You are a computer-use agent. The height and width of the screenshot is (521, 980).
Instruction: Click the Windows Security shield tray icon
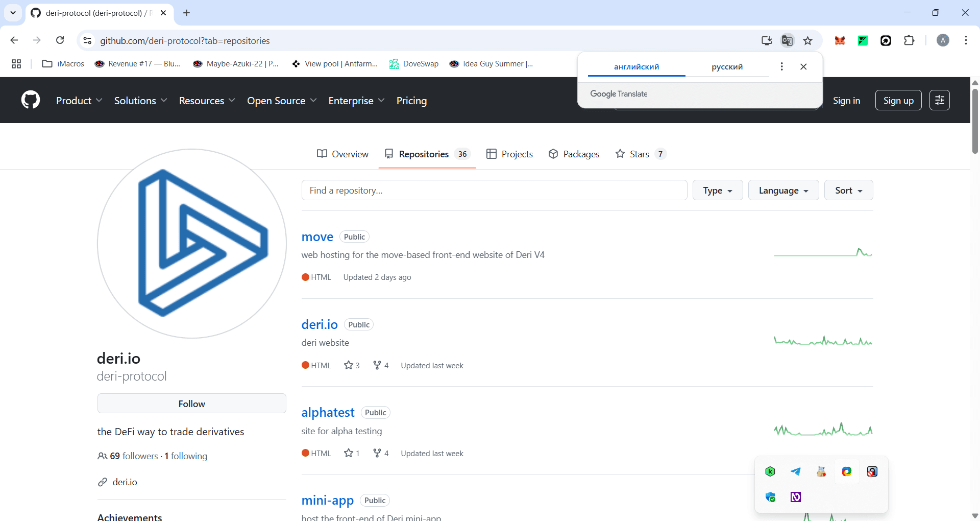click(770, 497)
